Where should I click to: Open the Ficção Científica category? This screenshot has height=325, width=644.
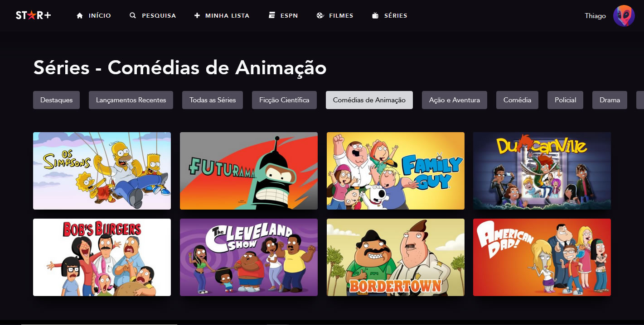[284, 100]
